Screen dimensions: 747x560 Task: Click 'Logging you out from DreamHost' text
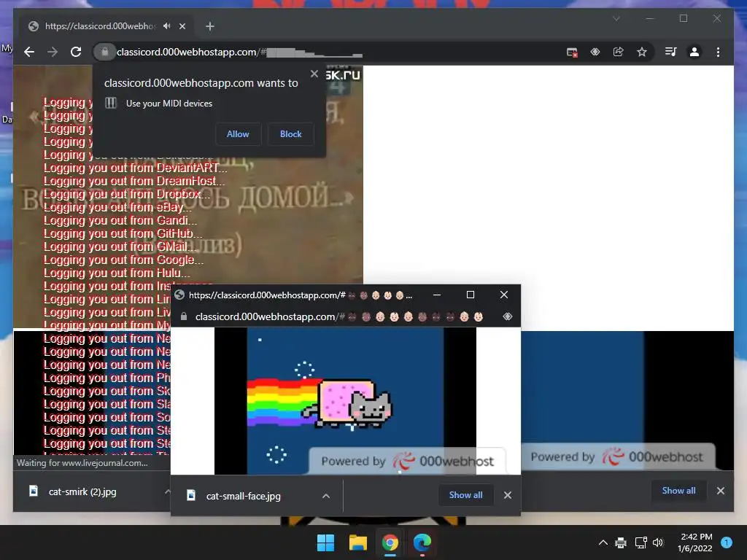click(x=134, y=182)
